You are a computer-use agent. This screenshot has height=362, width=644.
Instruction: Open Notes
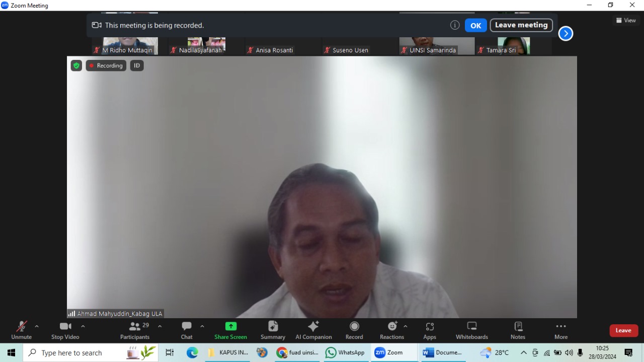coord(518,330)
